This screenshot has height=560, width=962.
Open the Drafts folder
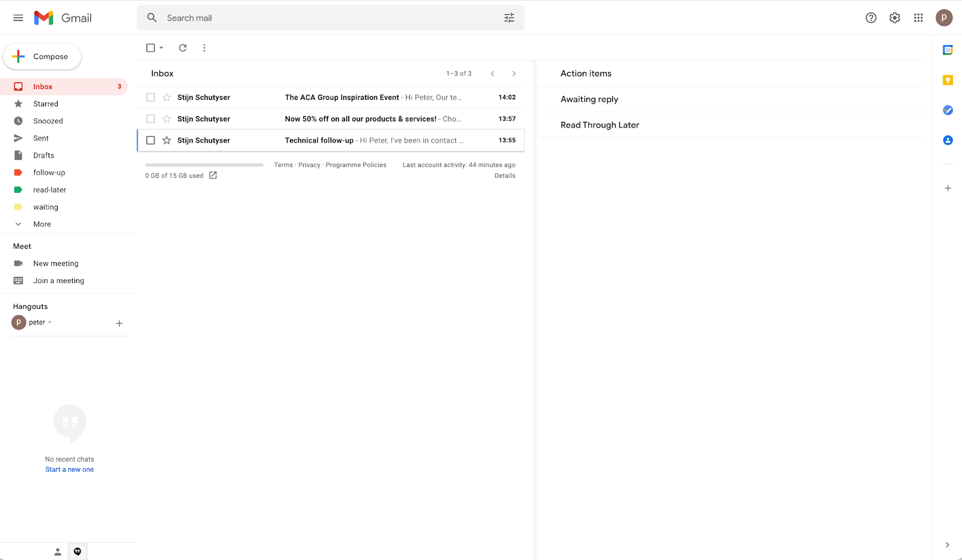(x=43, y=156)
